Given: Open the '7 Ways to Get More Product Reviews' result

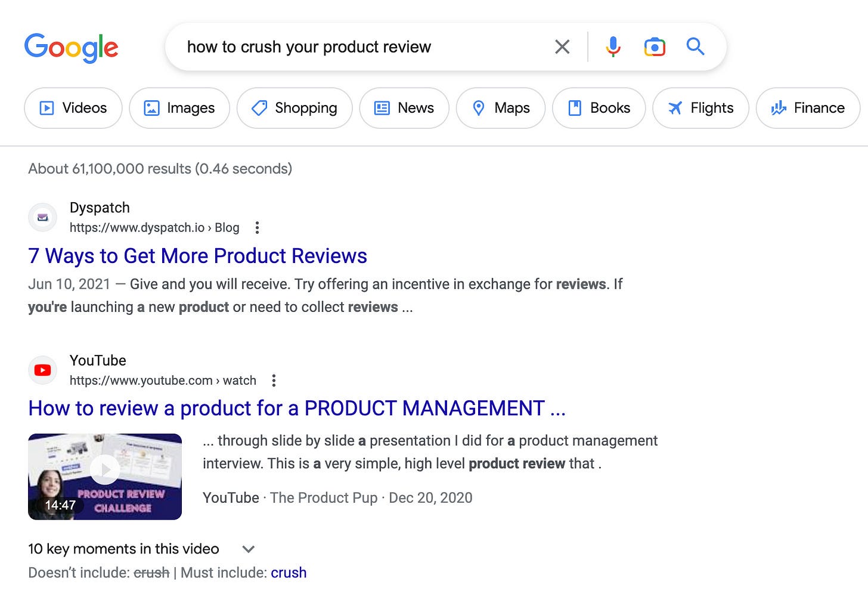Looking at the screenshot, I should pos(197,256).
